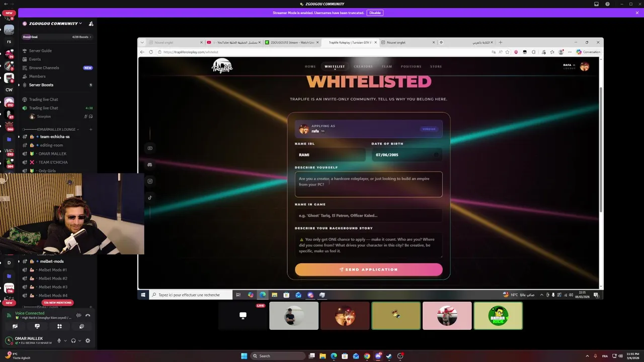The image size is (644, 362).
Task: Join the Melbet Mods #1 voice channel
Action: 52,270
